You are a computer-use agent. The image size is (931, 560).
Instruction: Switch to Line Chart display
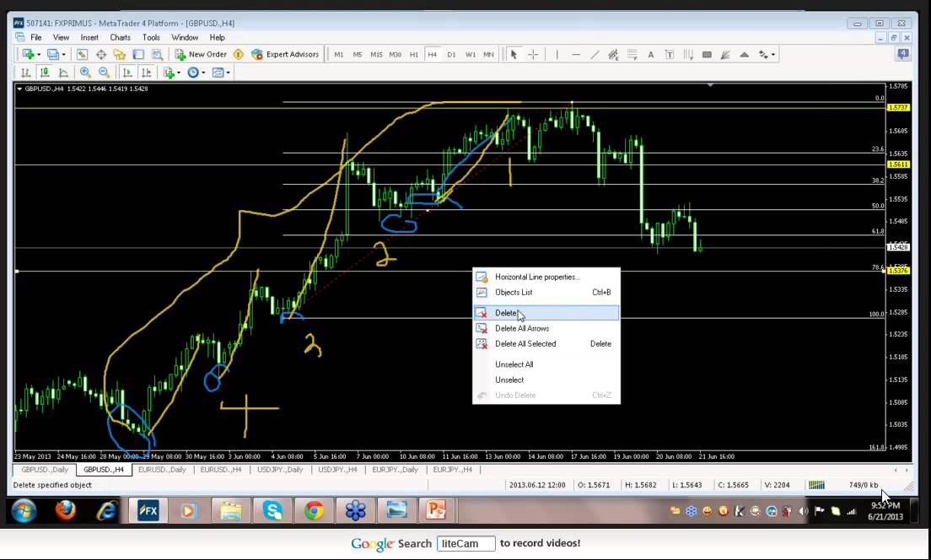tap(63, 73)
